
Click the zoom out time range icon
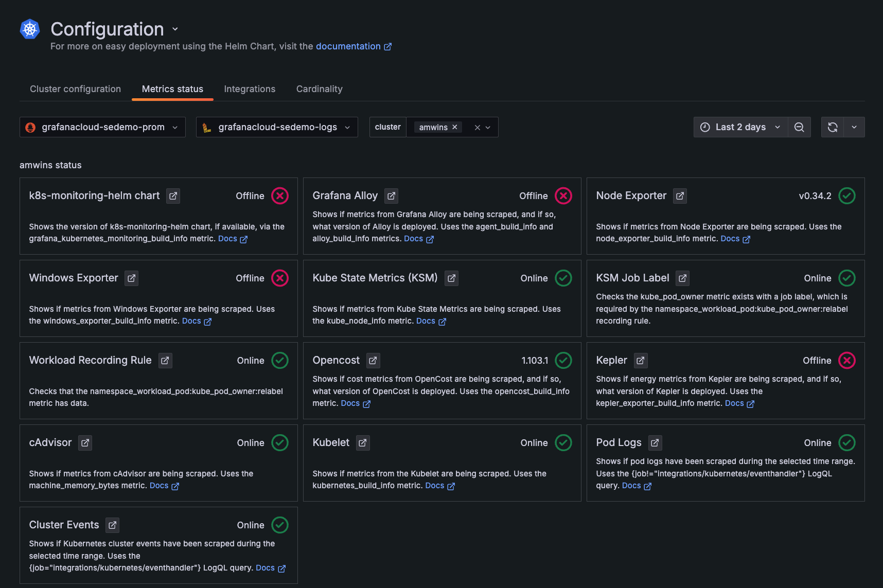coord(799,127)
